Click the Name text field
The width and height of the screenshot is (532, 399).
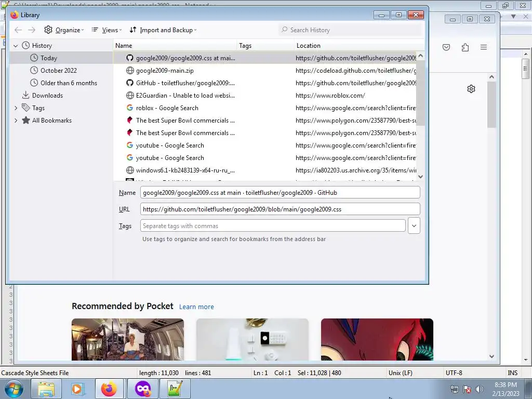280,193
